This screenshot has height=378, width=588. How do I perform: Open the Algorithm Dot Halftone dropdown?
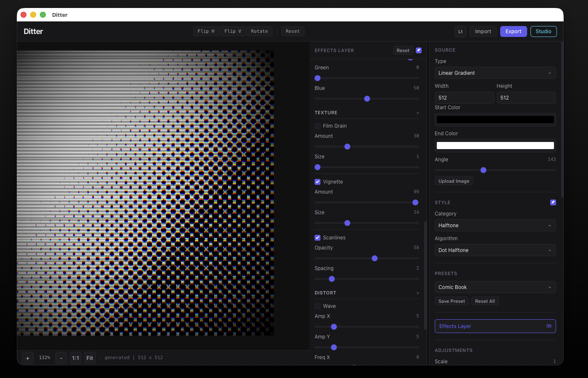[495, 250]
